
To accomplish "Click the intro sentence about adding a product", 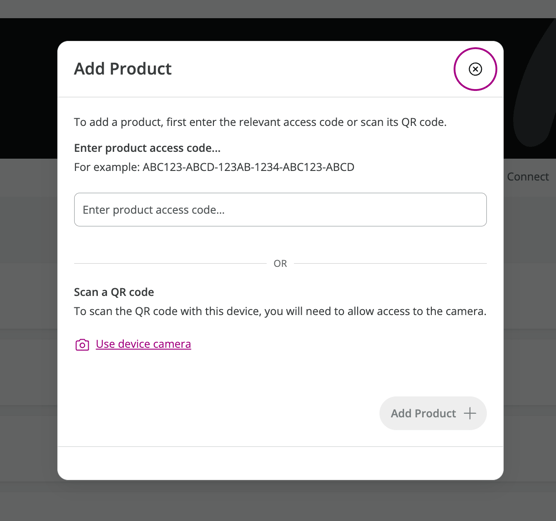I will point(260,122).
